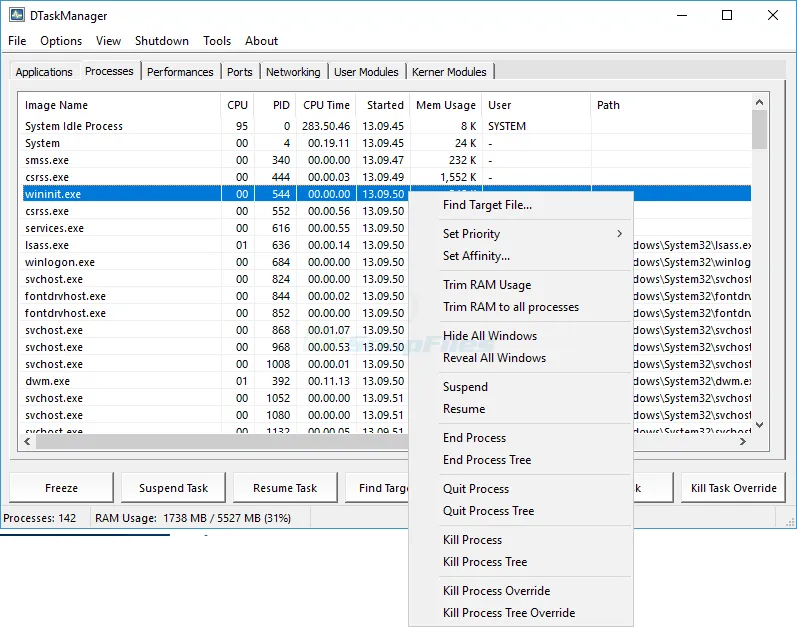Click the Resume Task button

(285, 488)
